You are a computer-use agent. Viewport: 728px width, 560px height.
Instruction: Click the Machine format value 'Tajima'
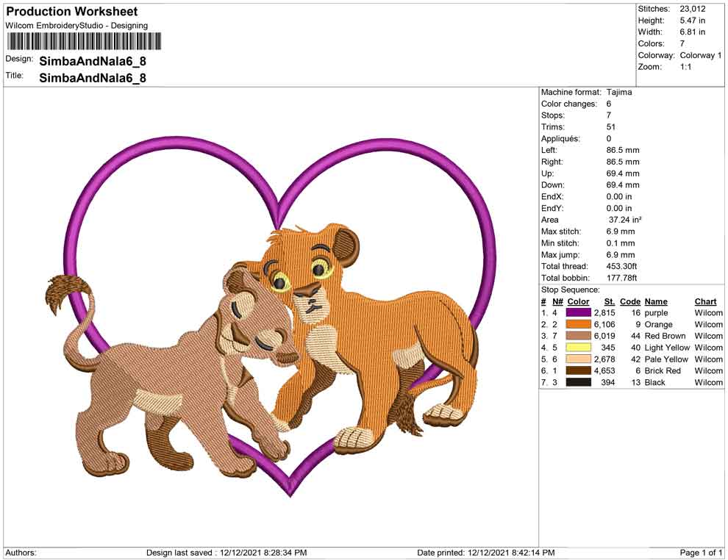coord(619,92)
